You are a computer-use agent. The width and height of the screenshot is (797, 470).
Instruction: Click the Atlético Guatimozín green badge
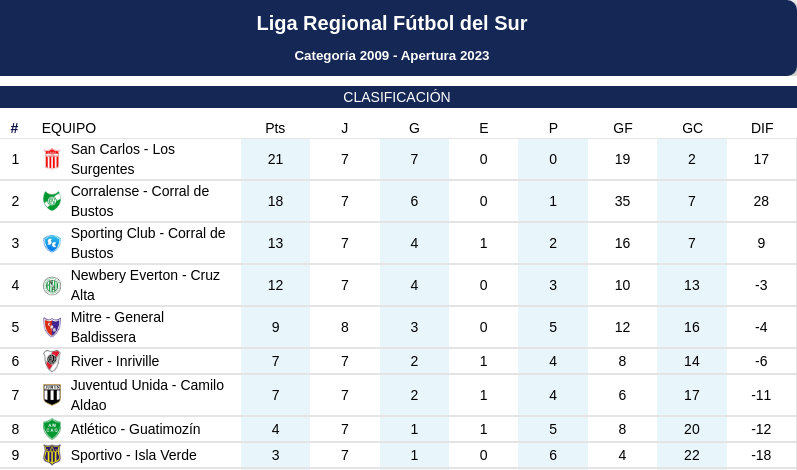point(52,429)
